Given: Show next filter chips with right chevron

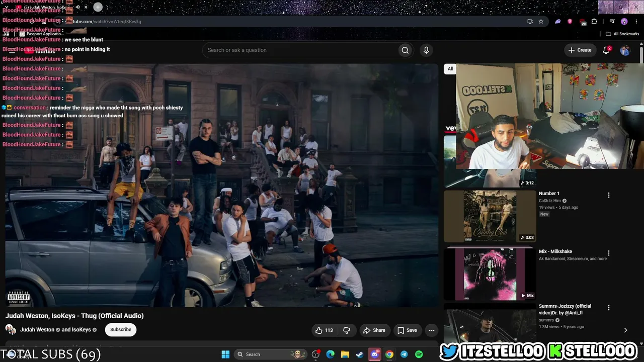Looking at the screenshot, I should [x=625, y=330].
